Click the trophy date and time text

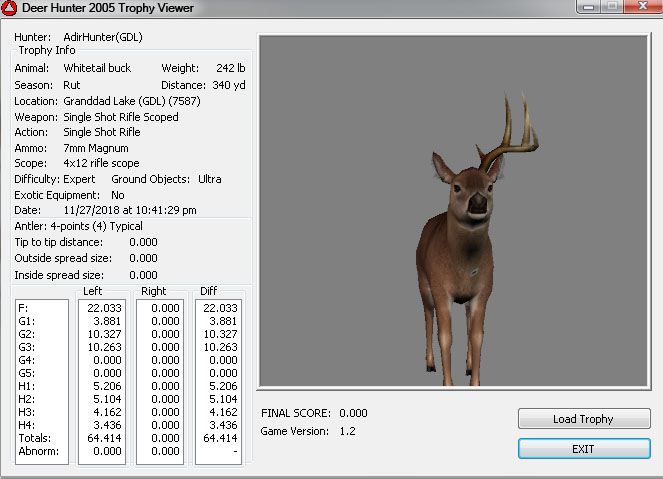130,211
